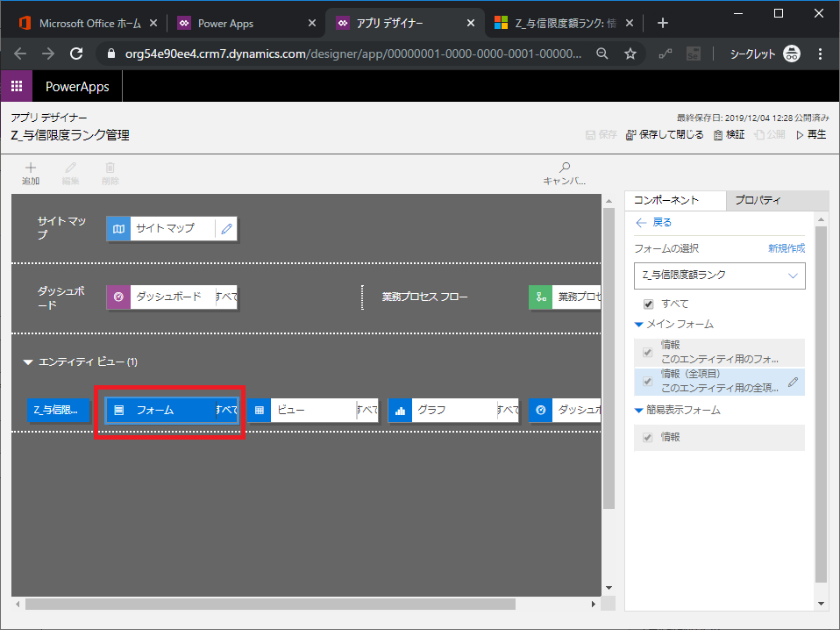Click the Validate (検証) icon button
The width and height of the screenshot is (840, 630).
(718, 135)
